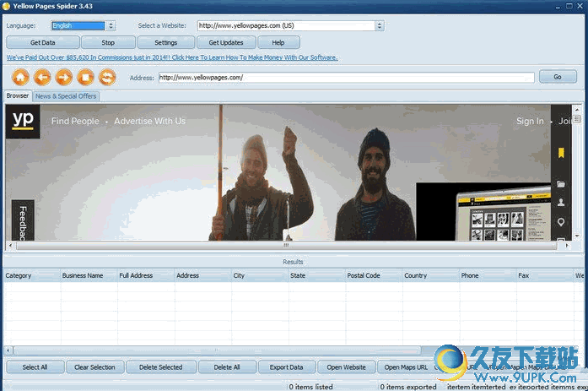Refresh page with orange reload icon
This screenshot has width=588, height=391.
point(107,78)
